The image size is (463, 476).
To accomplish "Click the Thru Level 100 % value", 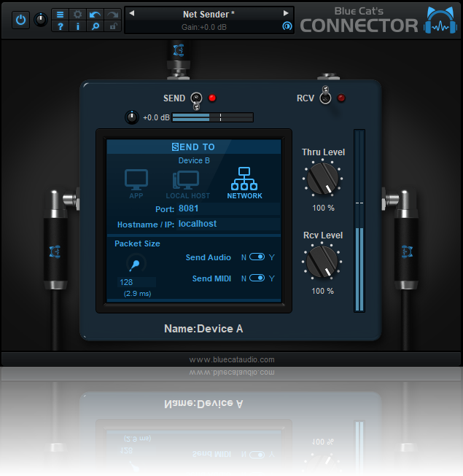I will coord(323,208).
